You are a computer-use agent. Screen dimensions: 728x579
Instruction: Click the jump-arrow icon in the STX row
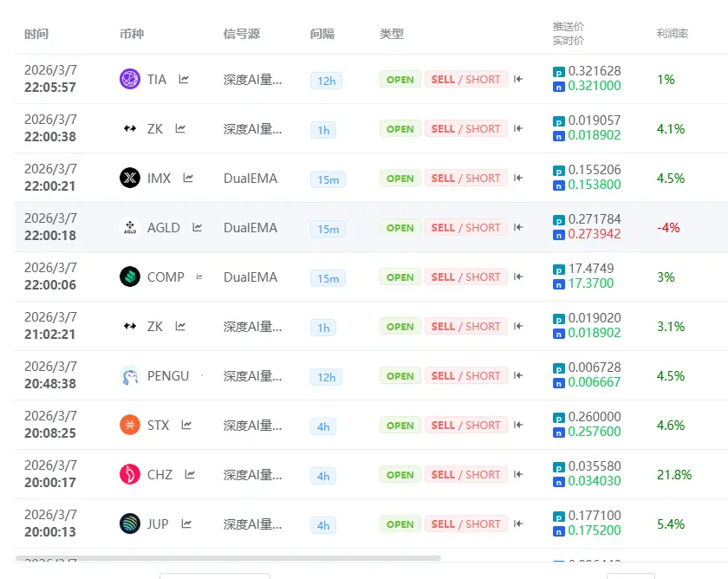click(518, 425)
